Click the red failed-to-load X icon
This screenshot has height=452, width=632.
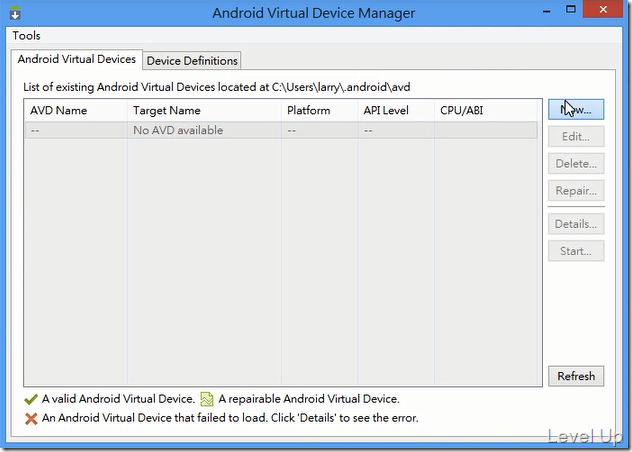(x=31, y=419)
